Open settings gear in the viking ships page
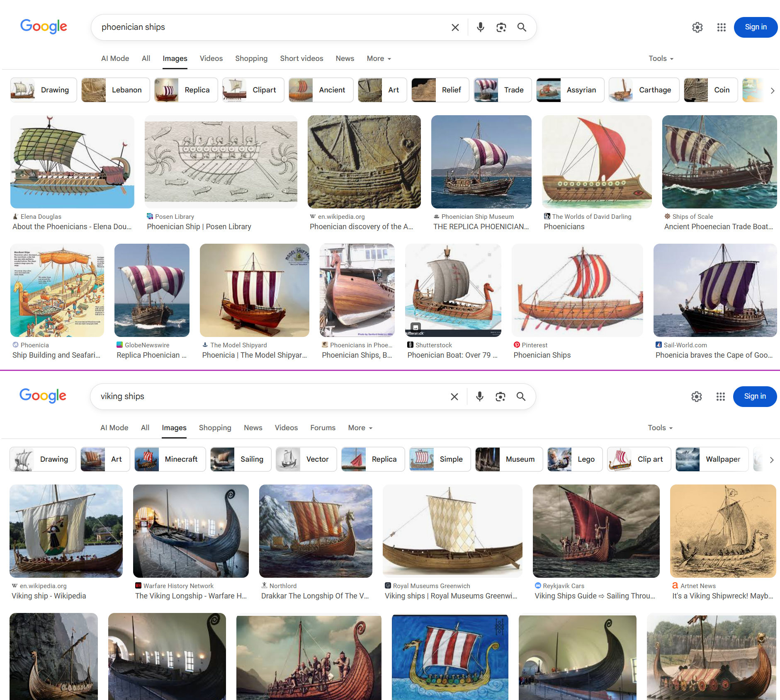The image size is (780, 700). pos(697,397)
